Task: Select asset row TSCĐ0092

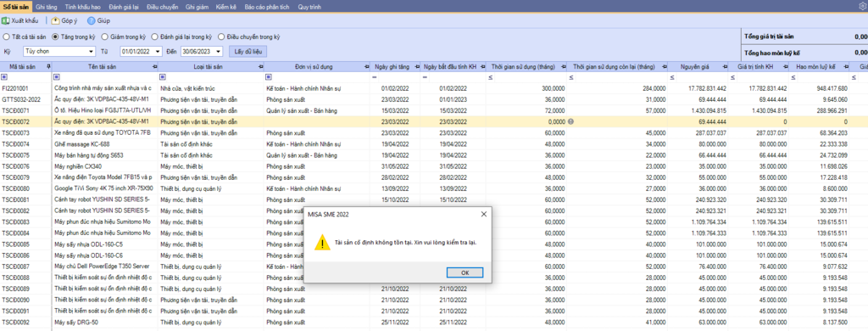Action: click(434, 322)
